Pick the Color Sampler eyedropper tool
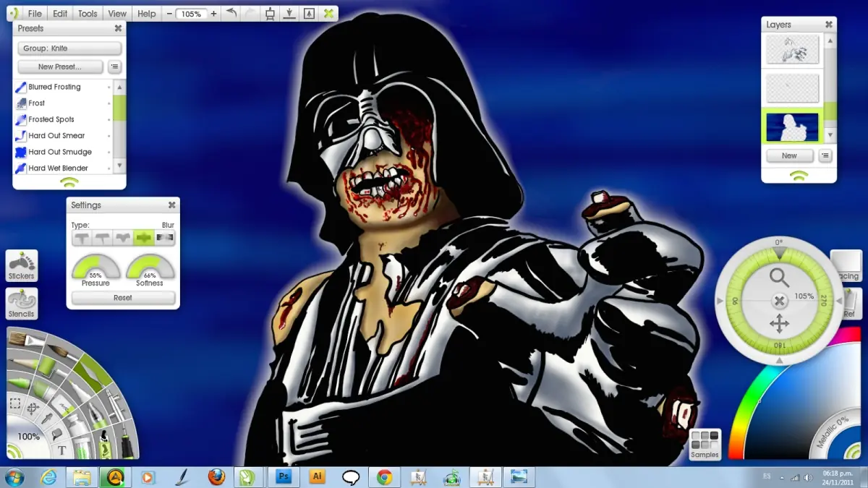 point(47,418)
